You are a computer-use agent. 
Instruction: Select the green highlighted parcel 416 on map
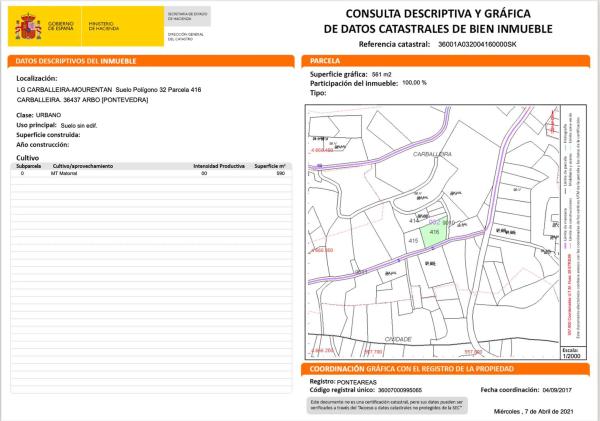[x=432, y=235]
